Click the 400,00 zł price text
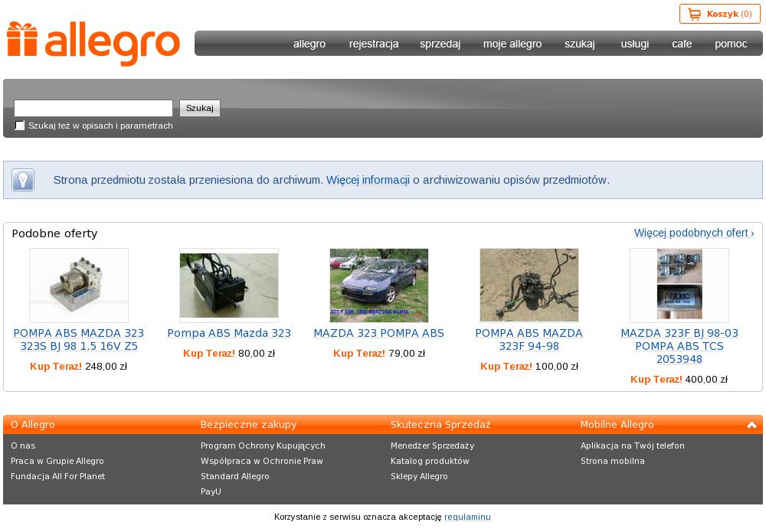 706,380
